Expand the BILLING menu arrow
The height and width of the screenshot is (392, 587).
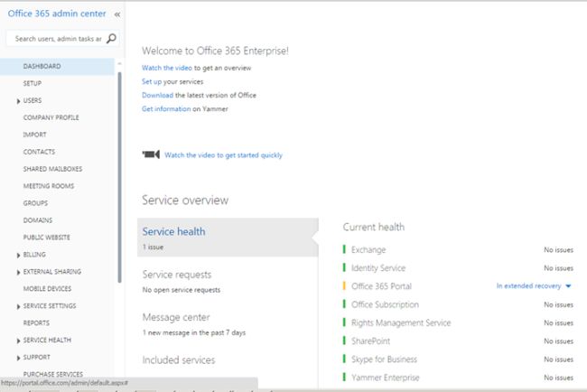pyautogui.click(x=18, y=256)
